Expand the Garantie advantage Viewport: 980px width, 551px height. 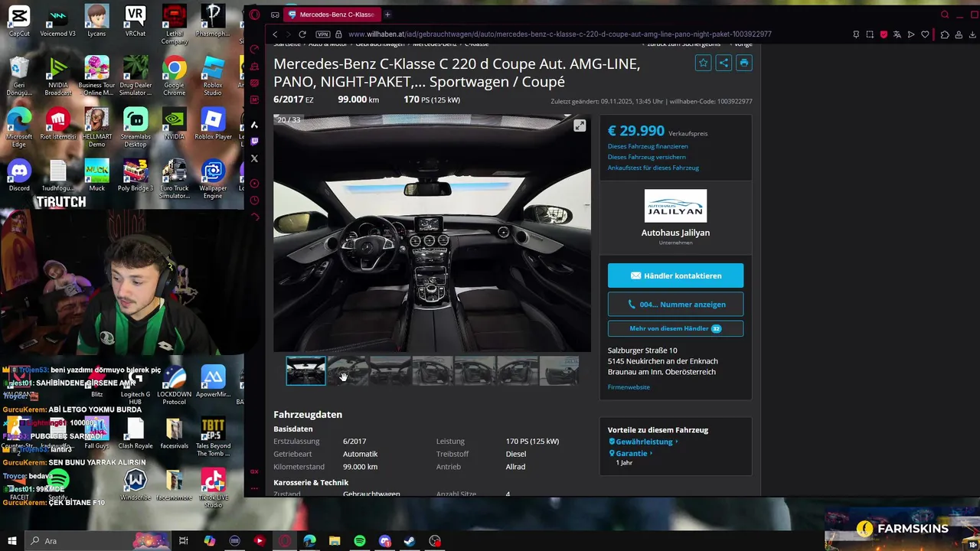631,453
